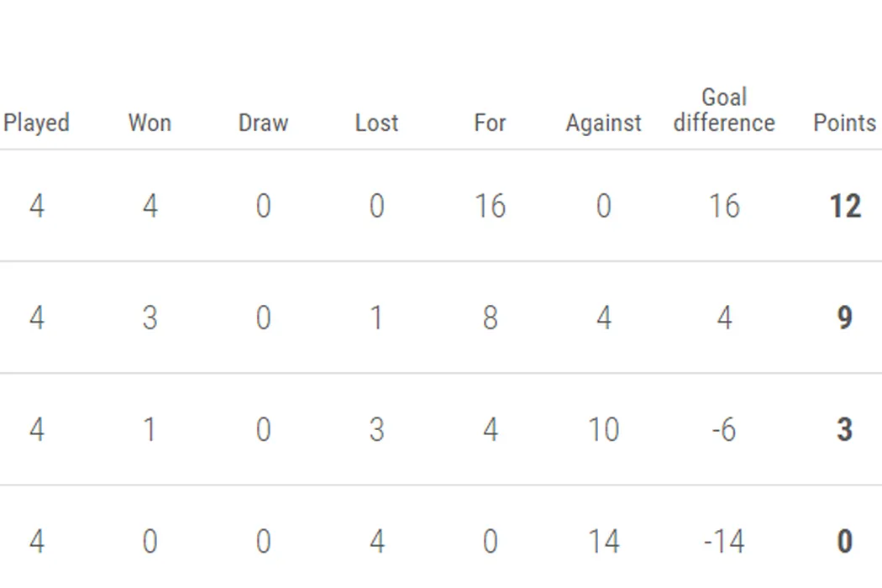Click the 3 in the Won column
882x588 pixels.
point(150,318)
